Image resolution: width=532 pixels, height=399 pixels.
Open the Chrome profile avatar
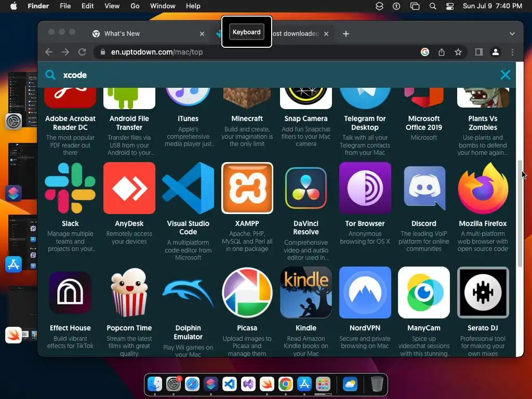pyautogui.click(x=495, y=52)
